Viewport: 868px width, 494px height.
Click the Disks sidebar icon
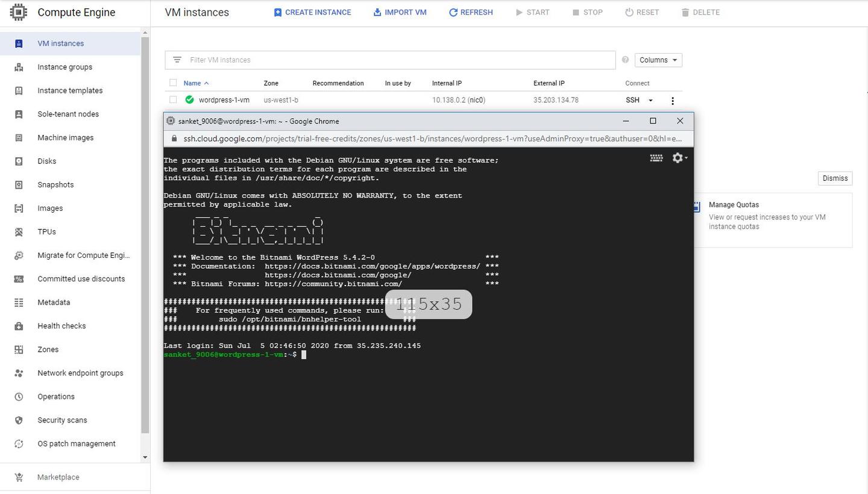(19, 161)
